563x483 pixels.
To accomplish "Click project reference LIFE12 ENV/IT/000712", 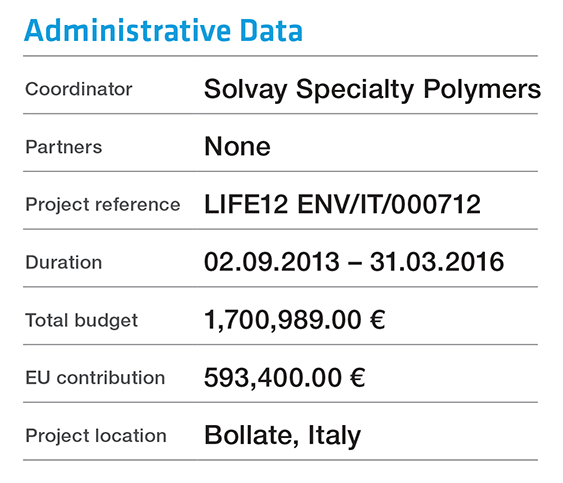I will point(342,204).
